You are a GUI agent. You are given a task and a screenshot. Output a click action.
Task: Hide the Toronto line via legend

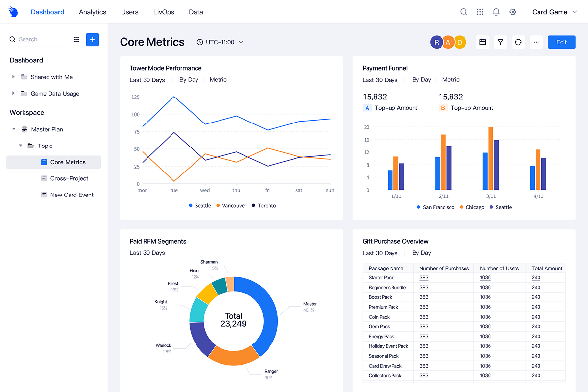pos(263,205)
